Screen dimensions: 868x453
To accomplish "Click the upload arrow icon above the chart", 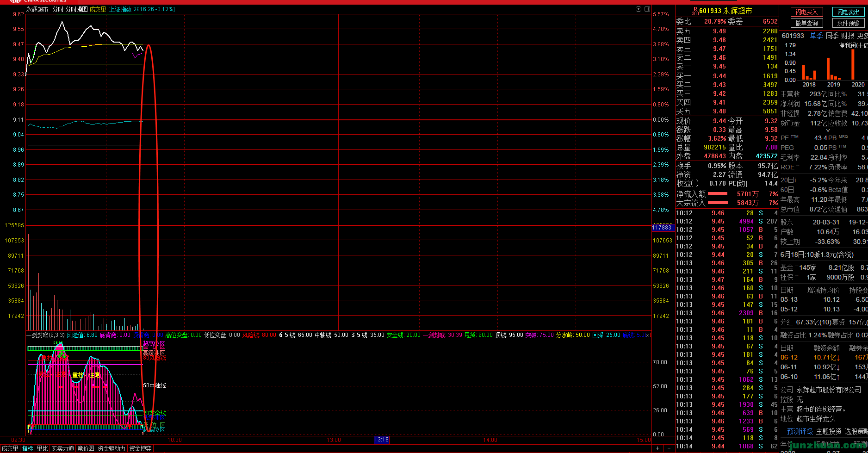I will tap(639, 9).
